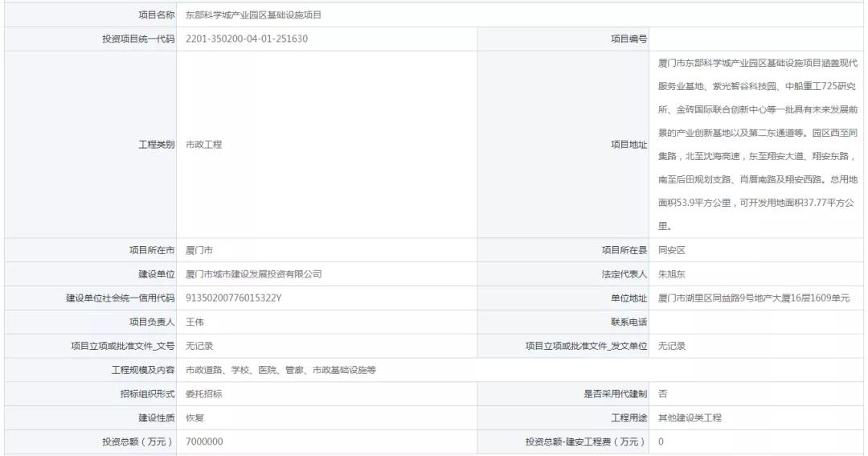Screen dimensions: 868x456
Task: Click the 工程规模及内容 value text
Action: tap(280, 370)
